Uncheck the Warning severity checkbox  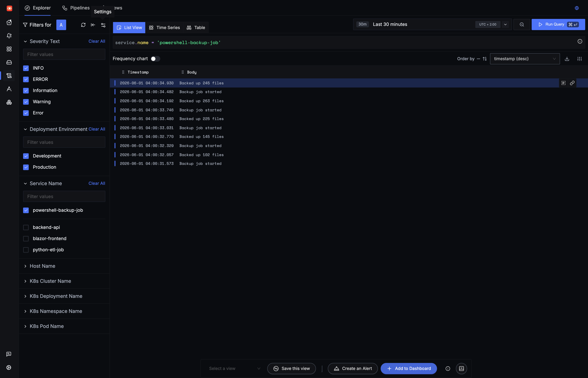(26, 102)
